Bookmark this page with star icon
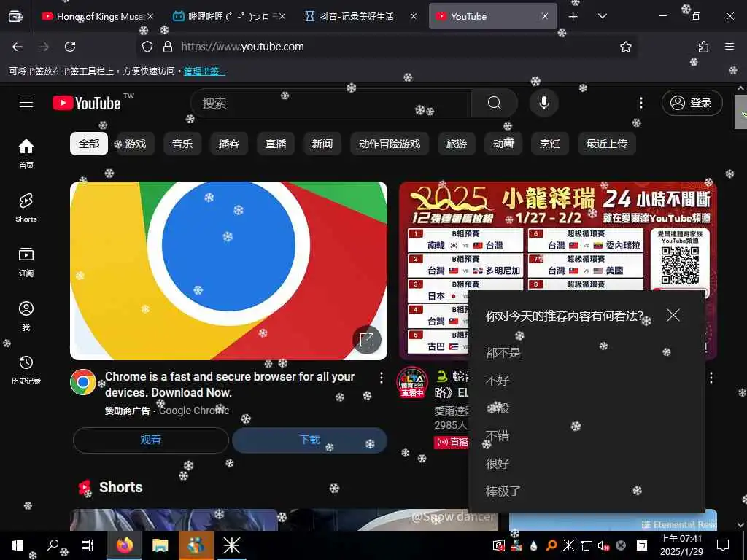The width and height of the screenshot is (747, 560). click(625, 47)
